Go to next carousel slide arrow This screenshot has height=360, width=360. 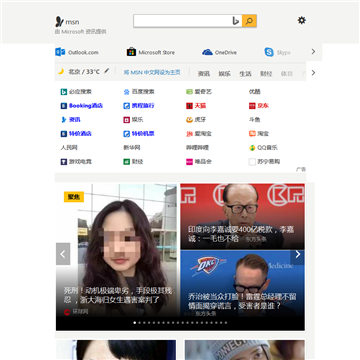pos(298,254)
